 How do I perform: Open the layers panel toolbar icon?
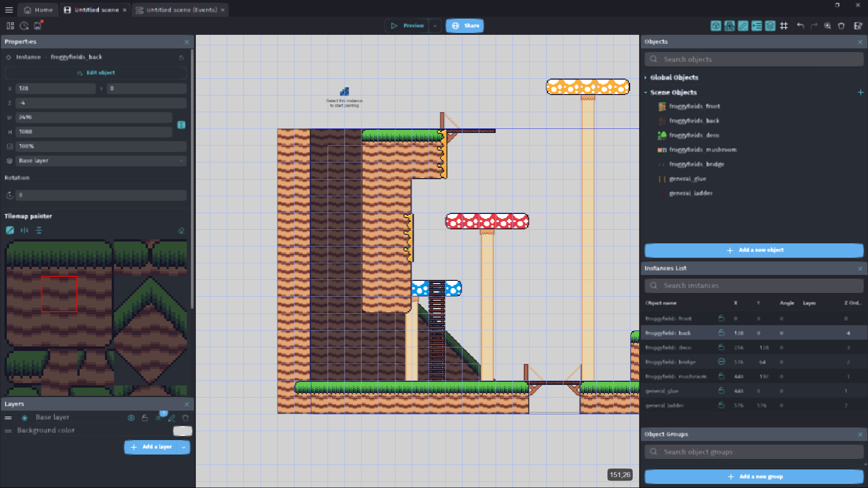coord(770,26)
